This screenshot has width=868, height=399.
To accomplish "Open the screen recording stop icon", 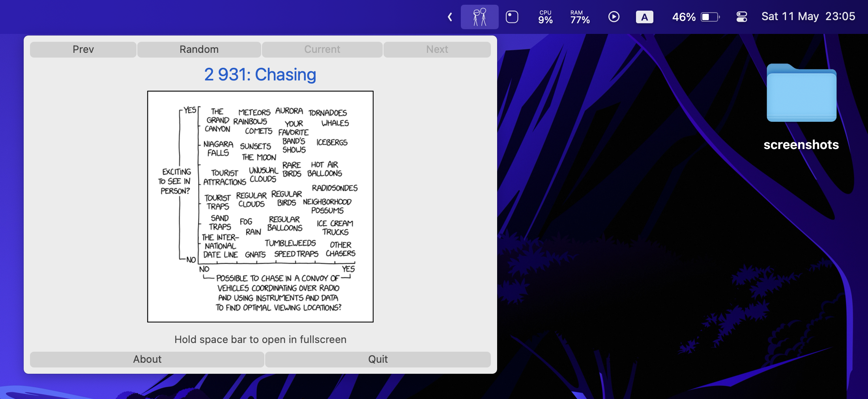I will (512, 17).
